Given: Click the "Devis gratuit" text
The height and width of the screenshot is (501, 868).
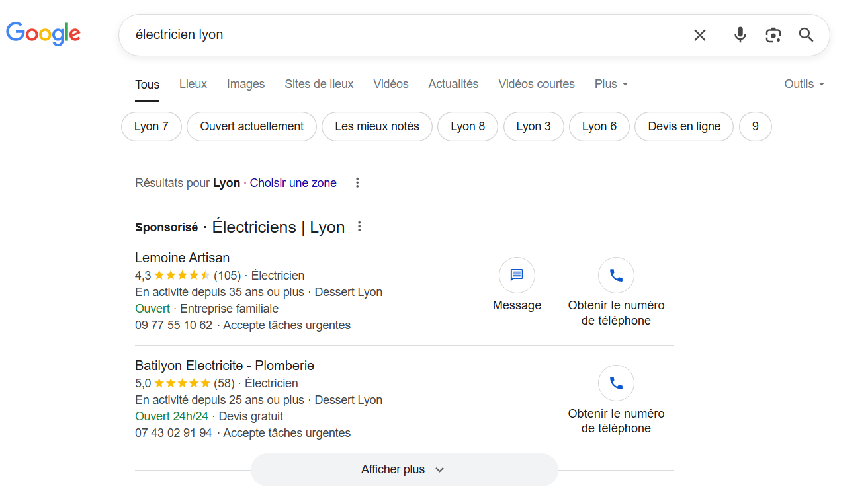Looking at the screenshot, I should click(251, 416).
